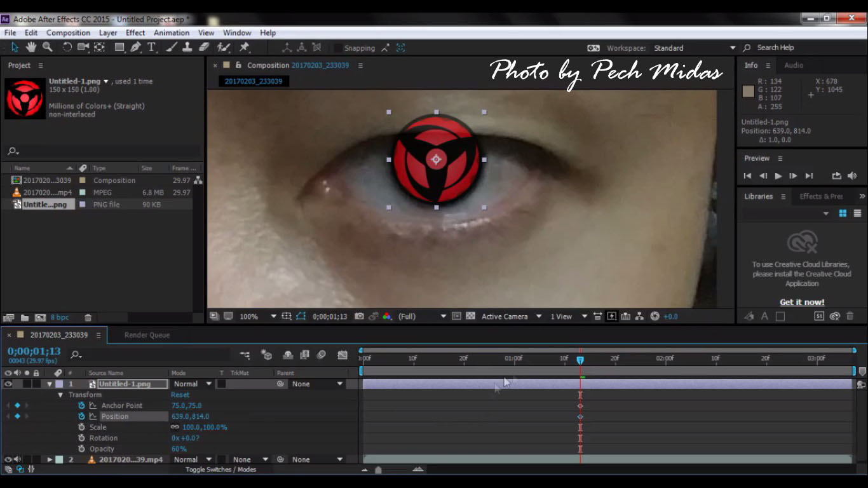Click the Create New Composition icon
Screen dimensions: 868x488
point(40,317)
